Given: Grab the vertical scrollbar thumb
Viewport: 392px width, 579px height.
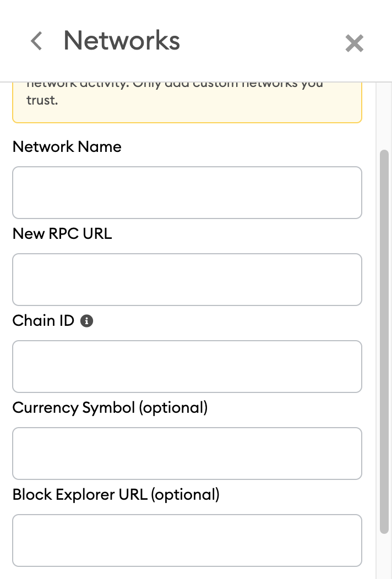Looking at the screenshot, I should click(x=384, y=341).
